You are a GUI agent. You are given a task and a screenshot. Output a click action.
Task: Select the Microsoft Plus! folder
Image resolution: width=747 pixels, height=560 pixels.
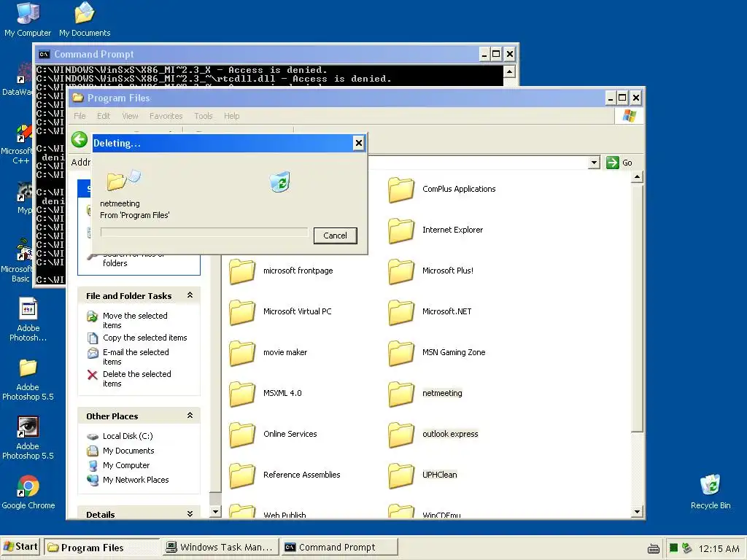(430, 271)
